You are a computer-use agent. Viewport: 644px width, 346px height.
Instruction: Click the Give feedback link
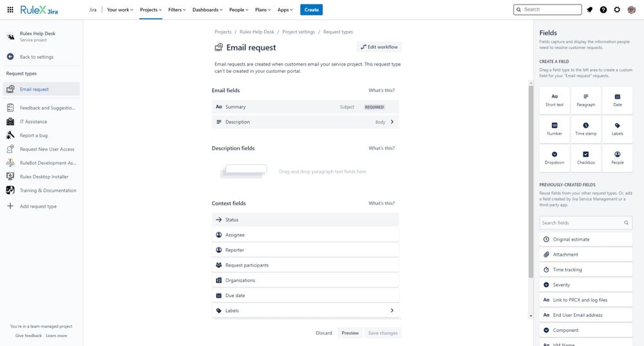(28, 336)
